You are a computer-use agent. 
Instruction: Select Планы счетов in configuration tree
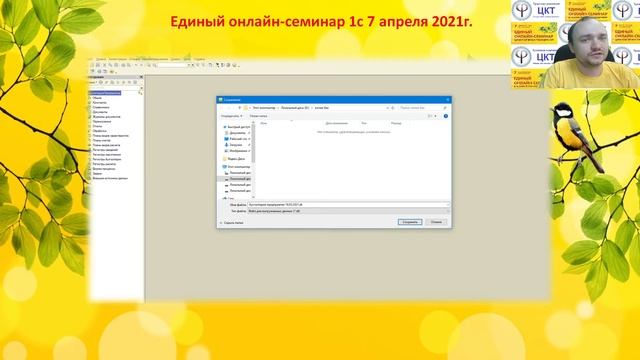102,140
